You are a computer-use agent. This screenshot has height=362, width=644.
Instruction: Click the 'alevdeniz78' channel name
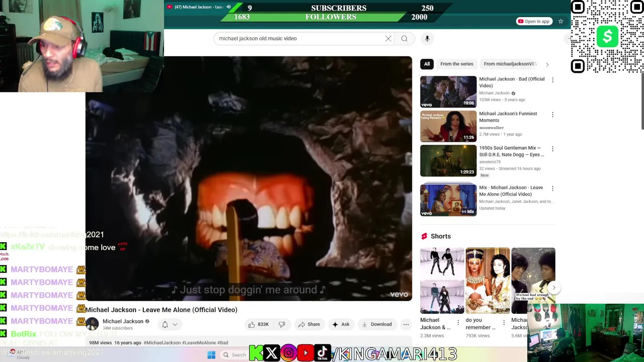pyautogui.click(x=490, y=162)
